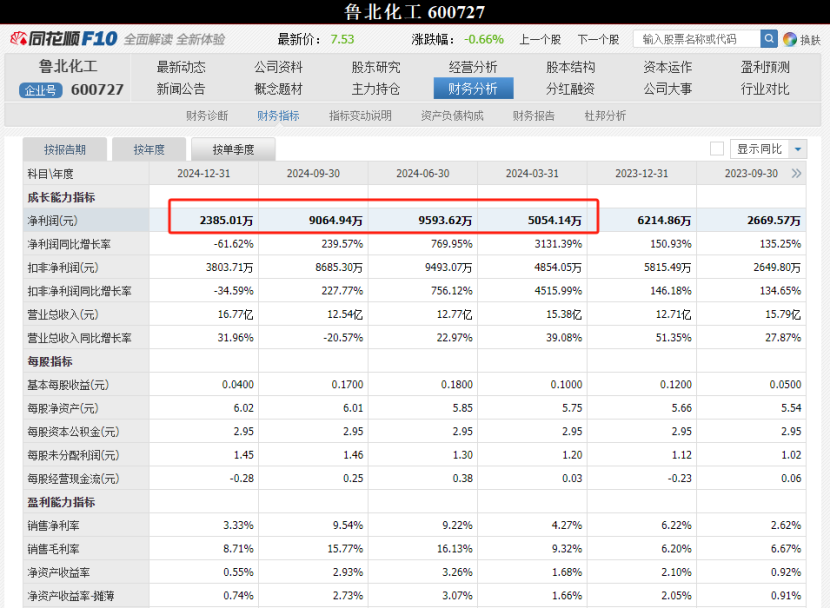Click the search magnifier icon button
The height and width of the screenshot is (608, 830).
769,39
